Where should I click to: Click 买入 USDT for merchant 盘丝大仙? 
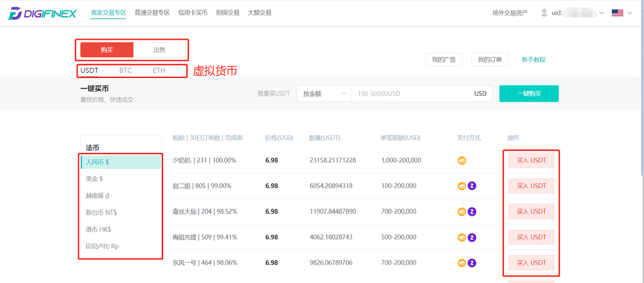[x=531, y=212]
